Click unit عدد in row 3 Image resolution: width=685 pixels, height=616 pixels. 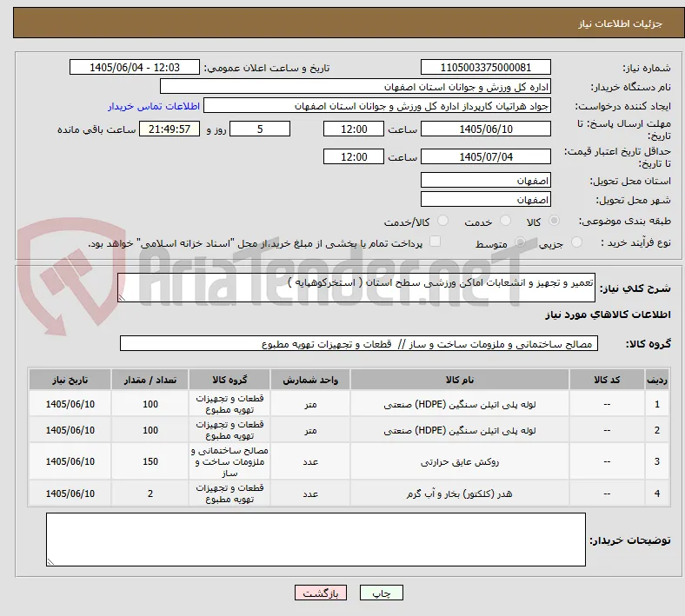point(310,462)
